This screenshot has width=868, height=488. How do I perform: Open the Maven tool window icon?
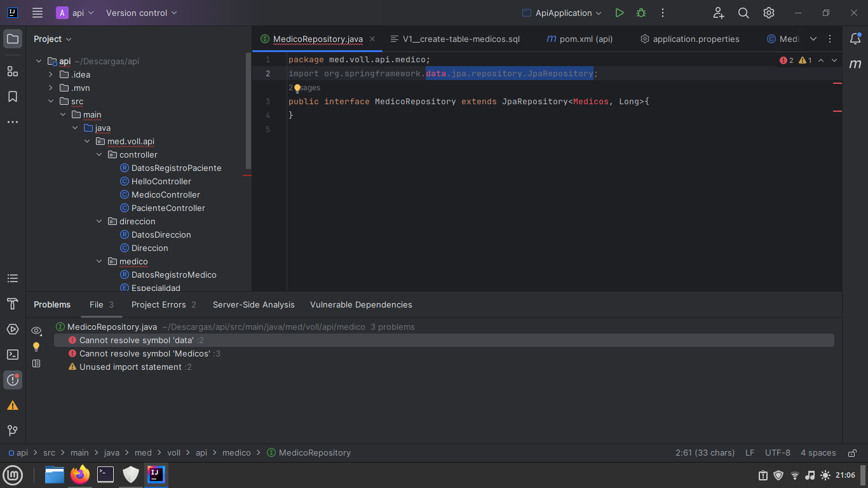tap(855, 64)
